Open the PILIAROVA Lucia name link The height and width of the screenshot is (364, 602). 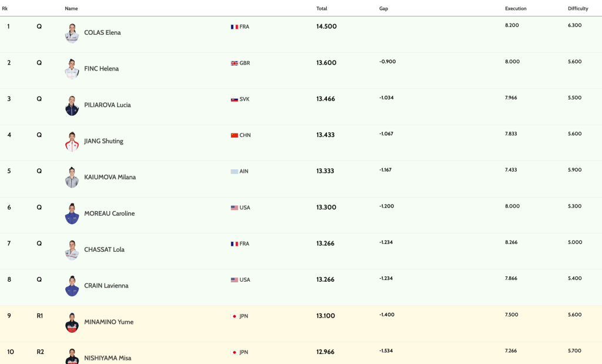click(x=107, y=105)
